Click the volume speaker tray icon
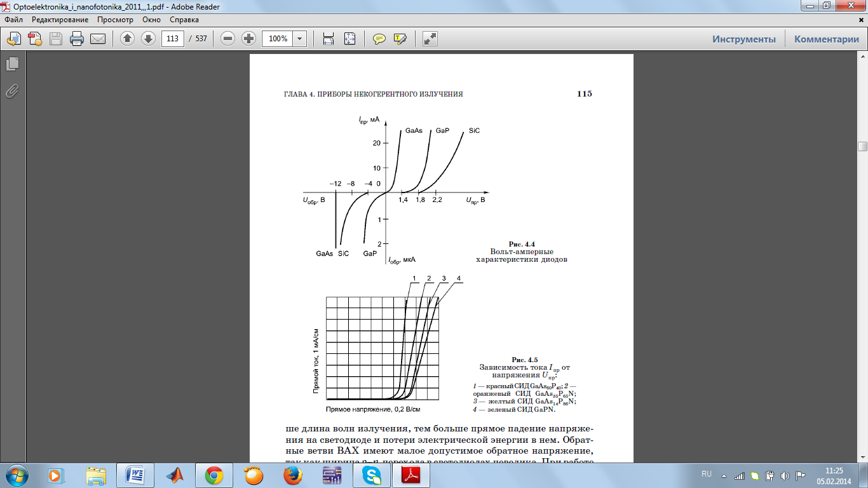Screen dimensions: 868x488 click(784, 475)
